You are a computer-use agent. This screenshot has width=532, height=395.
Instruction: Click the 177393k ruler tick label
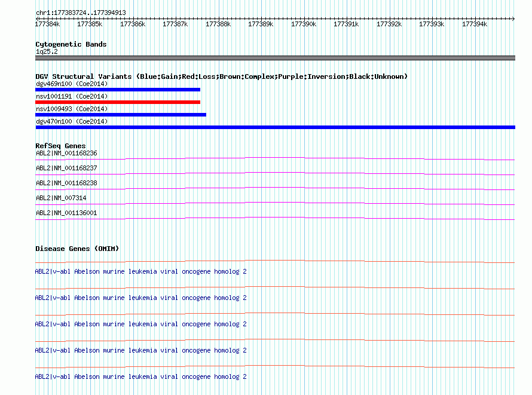pos(432,24)
